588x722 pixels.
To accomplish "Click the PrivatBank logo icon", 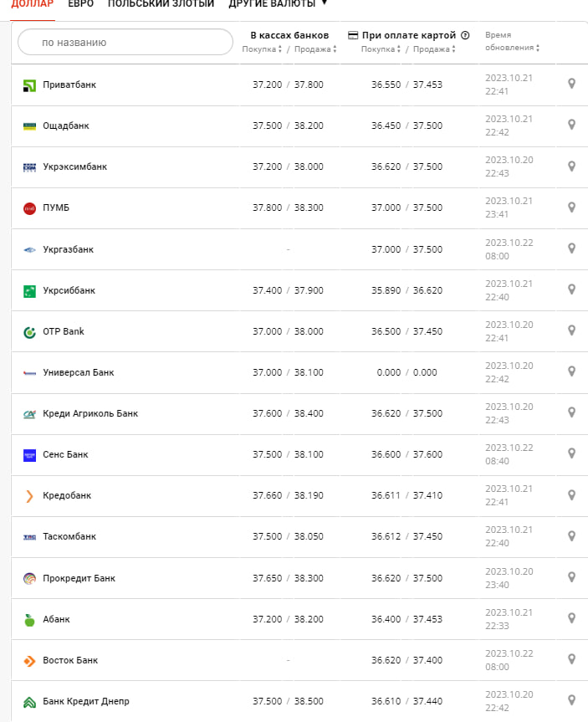I will tap(29, 84).
